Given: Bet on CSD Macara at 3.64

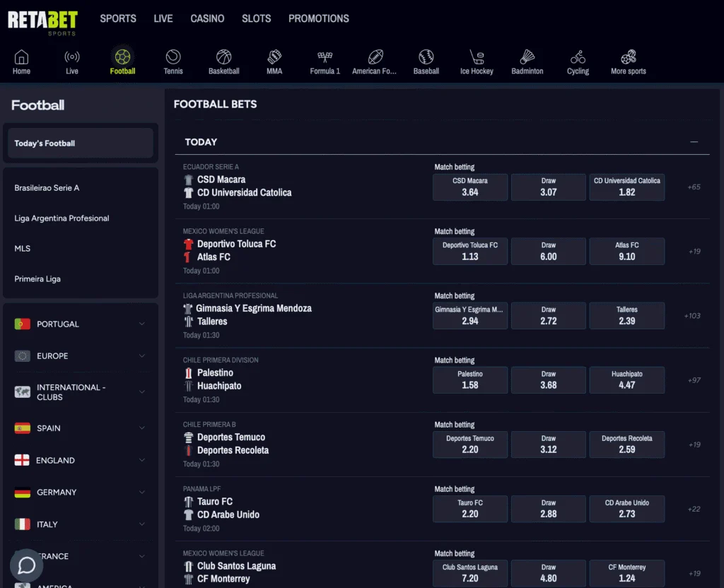Looking at the screenshot, I should click(x=470, y=187).
